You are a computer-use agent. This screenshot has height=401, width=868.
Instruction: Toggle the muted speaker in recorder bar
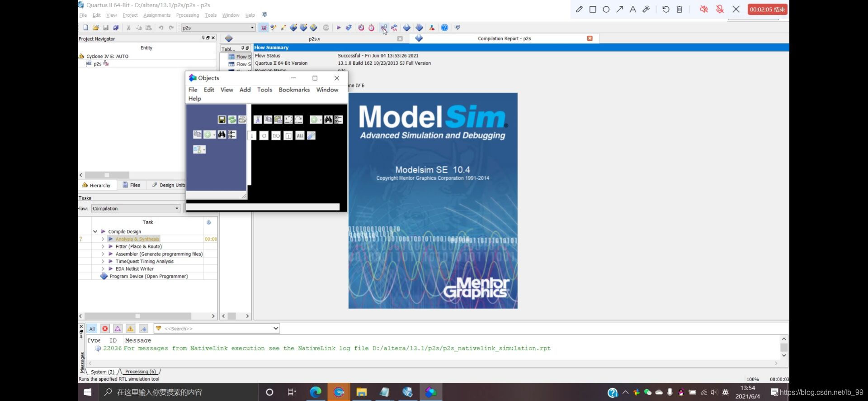click(x=704, y=9)
